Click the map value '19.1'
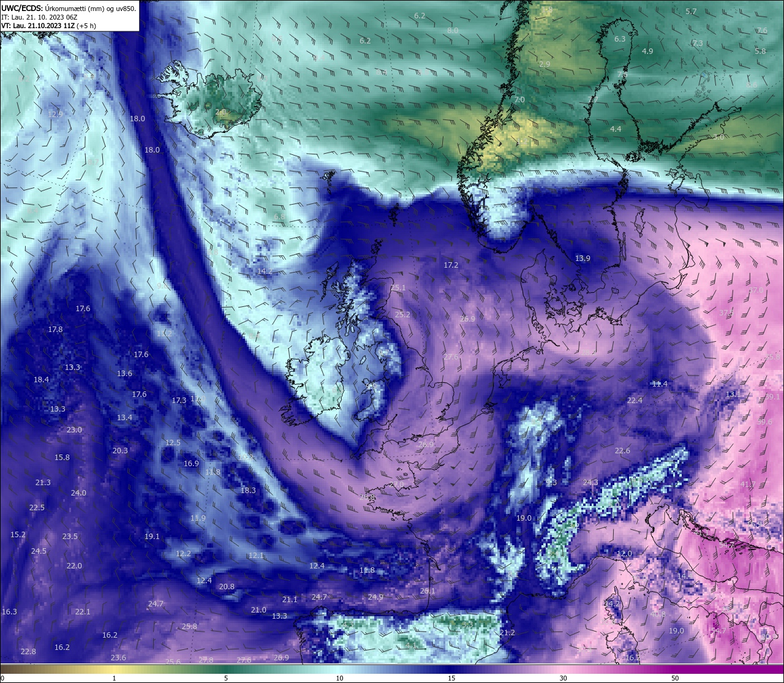 click(152, 537)
